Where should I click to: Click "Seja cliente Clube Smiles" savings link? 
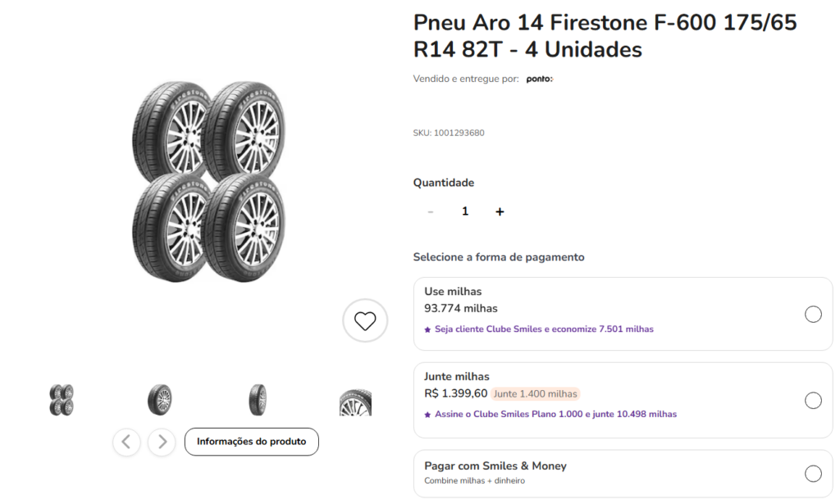tap(539, 329)
